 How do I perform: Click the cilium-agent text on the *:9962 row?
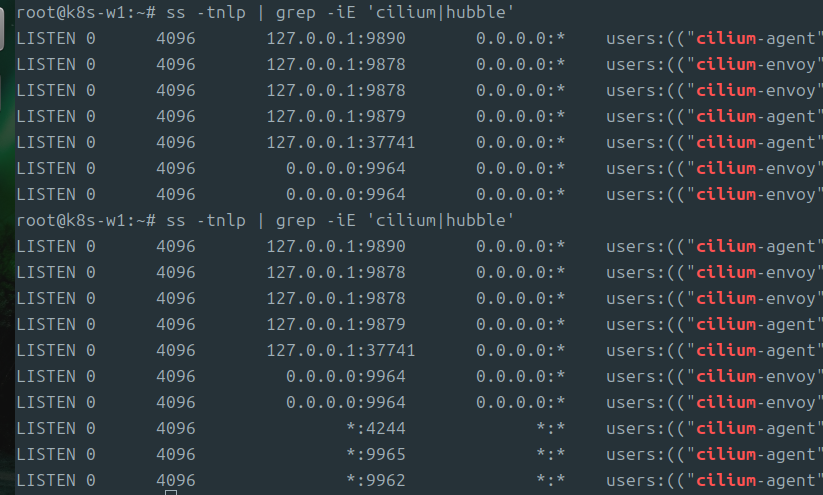click(x=755, y=480)
